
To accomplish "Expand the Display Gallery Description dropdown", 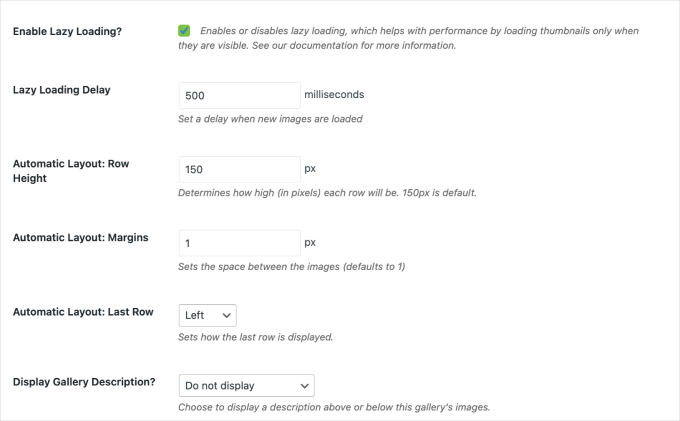I will click(x=246, y=385).
